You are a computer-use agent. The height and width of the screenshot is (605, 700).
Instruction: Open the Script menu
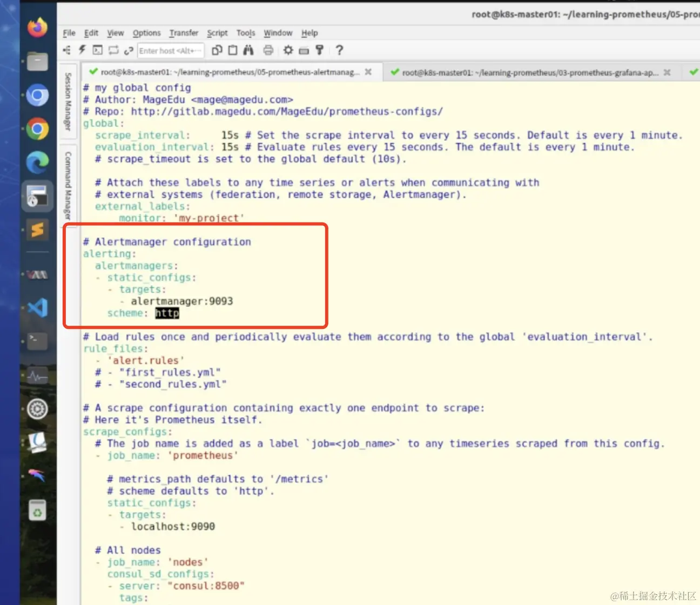(217, 33)
